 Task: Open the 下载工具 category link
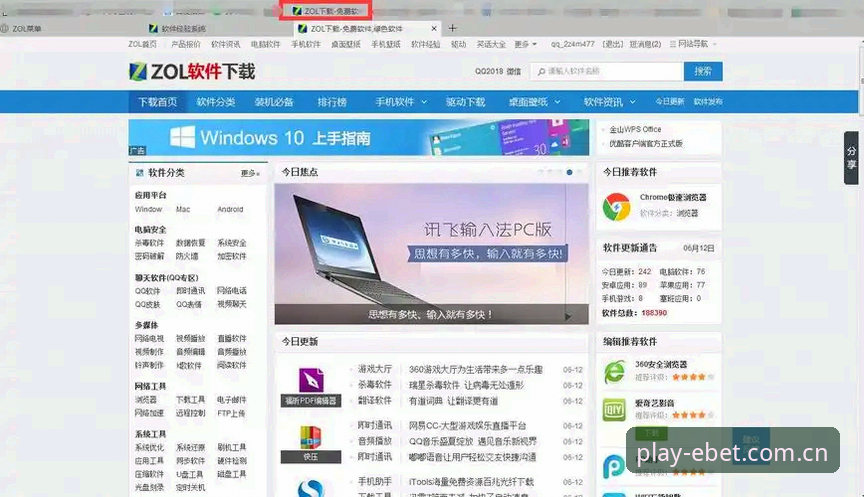pyautogui.click(x=191, y=399)
